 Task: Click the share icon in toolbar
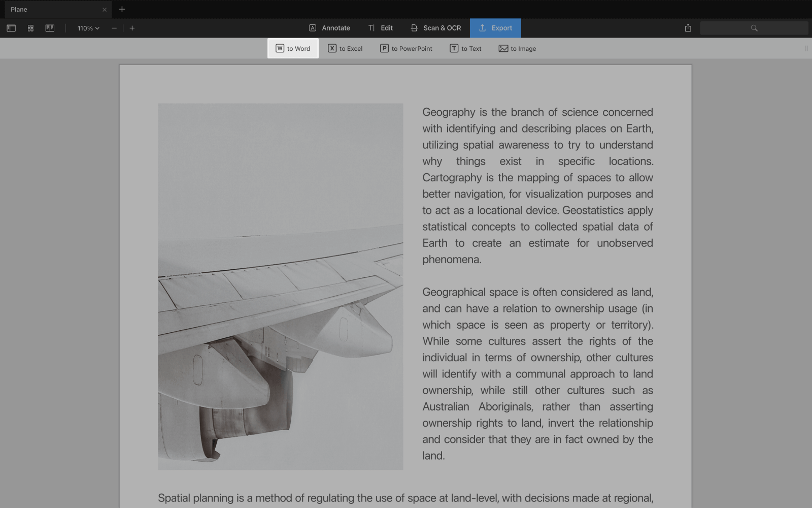coord(688,28)
